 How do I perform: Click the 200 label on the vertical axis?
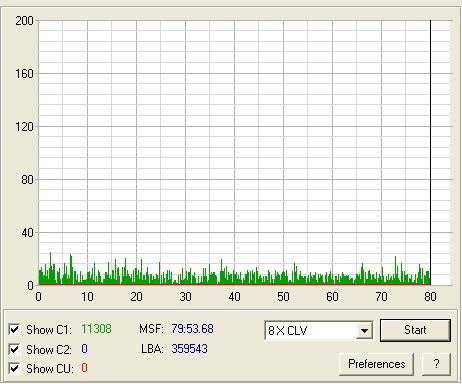[x=24, y=21]
